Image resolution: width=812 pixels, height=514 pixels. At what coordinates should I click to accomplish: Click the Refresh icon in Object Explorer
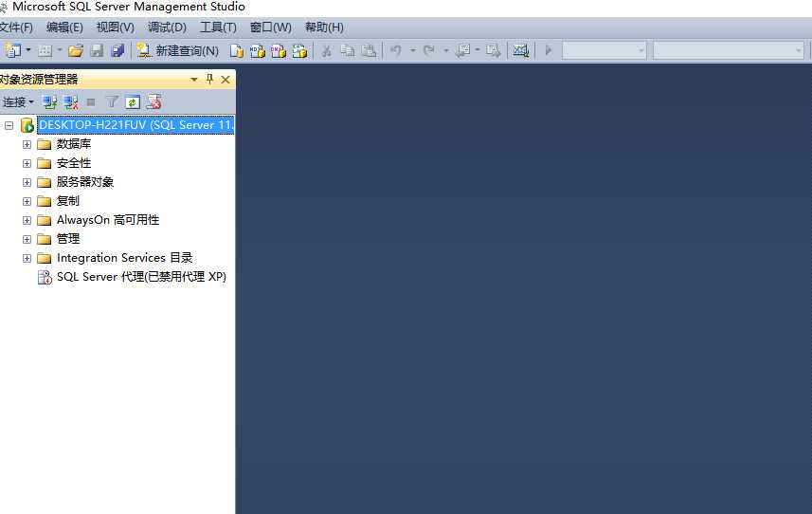pos(133,102)
